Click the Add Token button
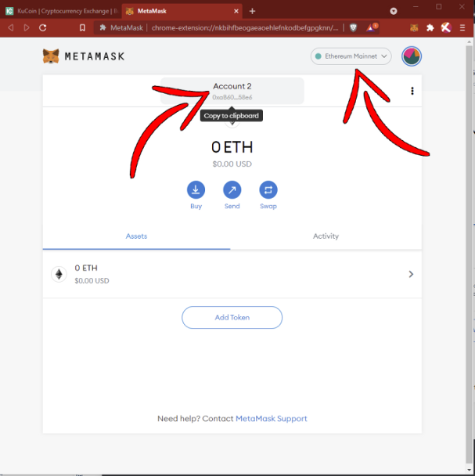Viewport: 475px width, 476px height. pos(232,317)
